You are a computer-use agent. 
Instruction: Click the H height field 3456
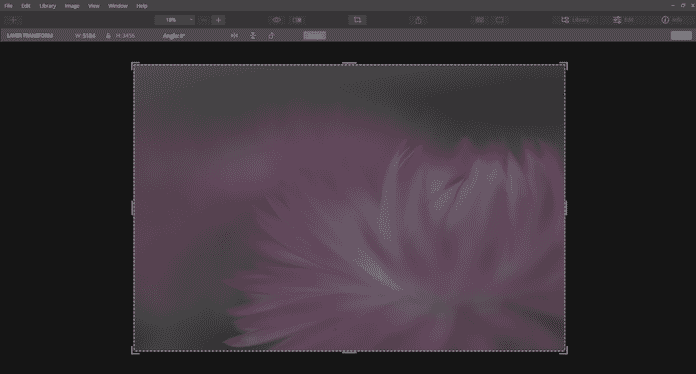click(125, 35)
